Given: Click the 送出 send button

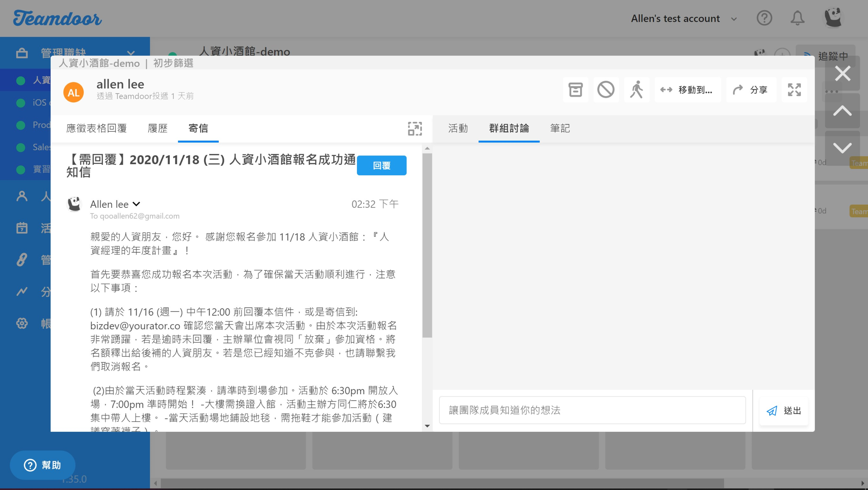Looking at the screenshot, I should coord(784,411).
